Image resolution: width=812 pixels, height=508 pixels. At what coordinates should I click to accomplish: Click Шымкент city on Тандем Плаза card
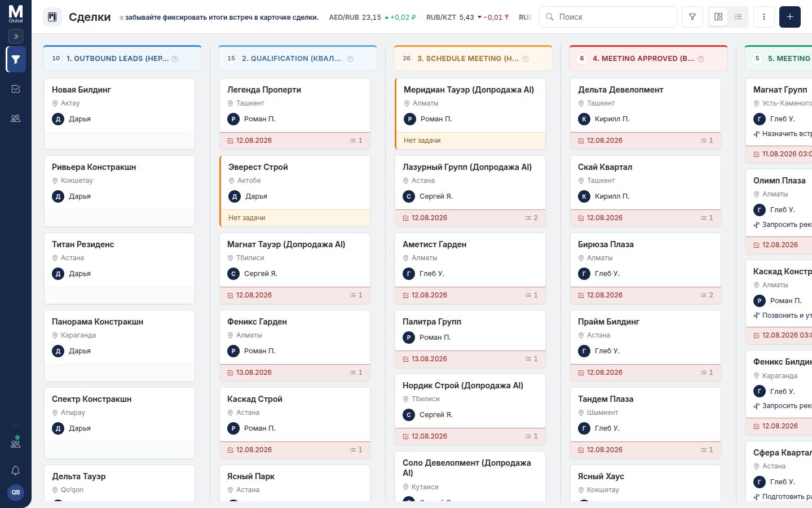tap(603, 413)
